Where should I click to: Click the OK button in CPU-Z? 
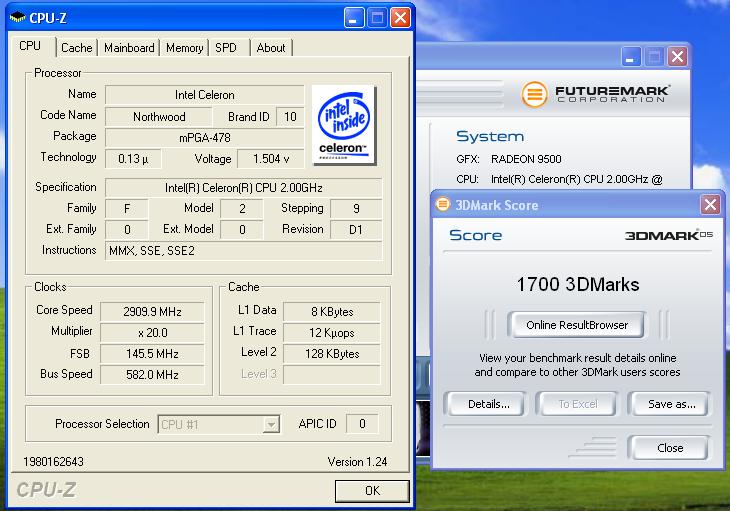pyautogui.click(x=372, y=491)
